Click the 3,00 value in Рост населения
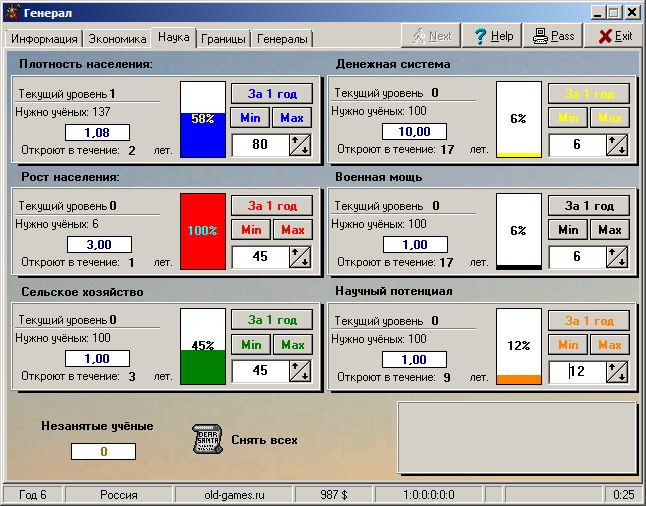 (99, 244)
